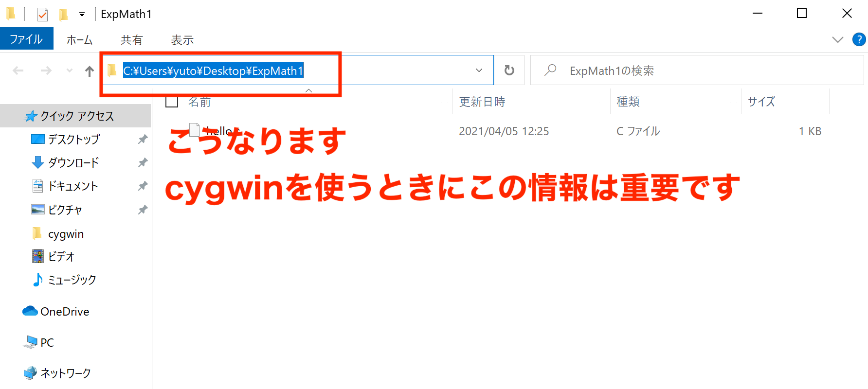Image resolution: width=868 pixels, height=389 pixels.
Task: Open the cygwin folder in sidebar
Action: (66, 234)
